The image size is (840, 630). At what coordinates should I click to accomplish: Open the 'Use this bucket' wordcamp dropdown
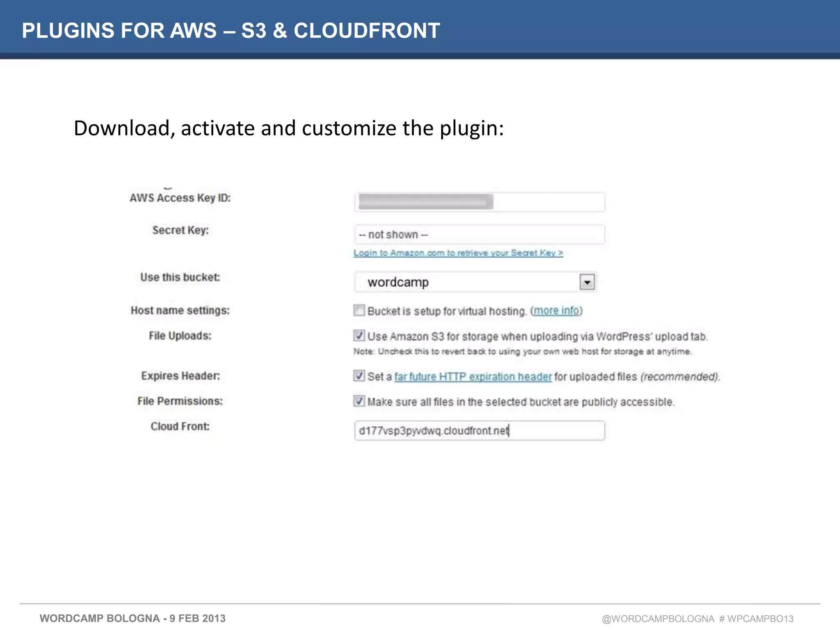tap(476, 282)
